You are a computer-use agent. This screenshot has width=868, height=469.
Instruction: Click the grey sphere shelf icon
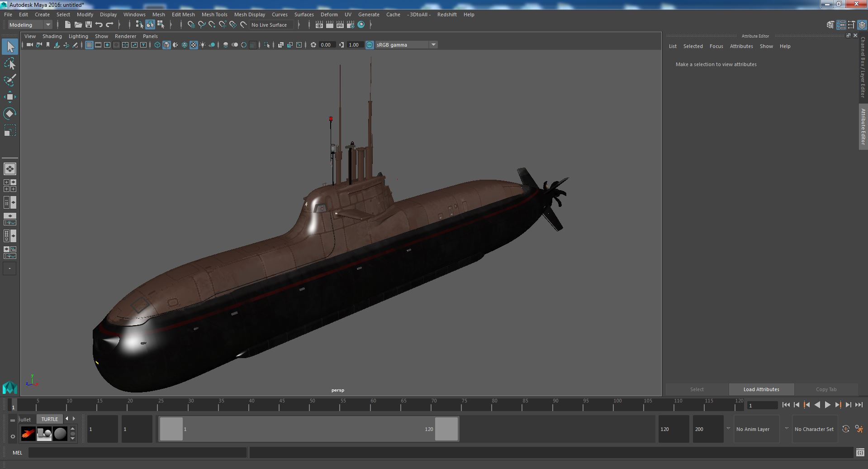[60, 434]
